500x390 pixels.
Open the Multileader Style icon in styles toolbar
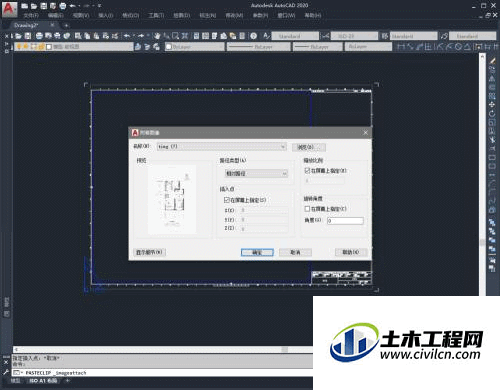pyautogui.click(x=444, y=36)
